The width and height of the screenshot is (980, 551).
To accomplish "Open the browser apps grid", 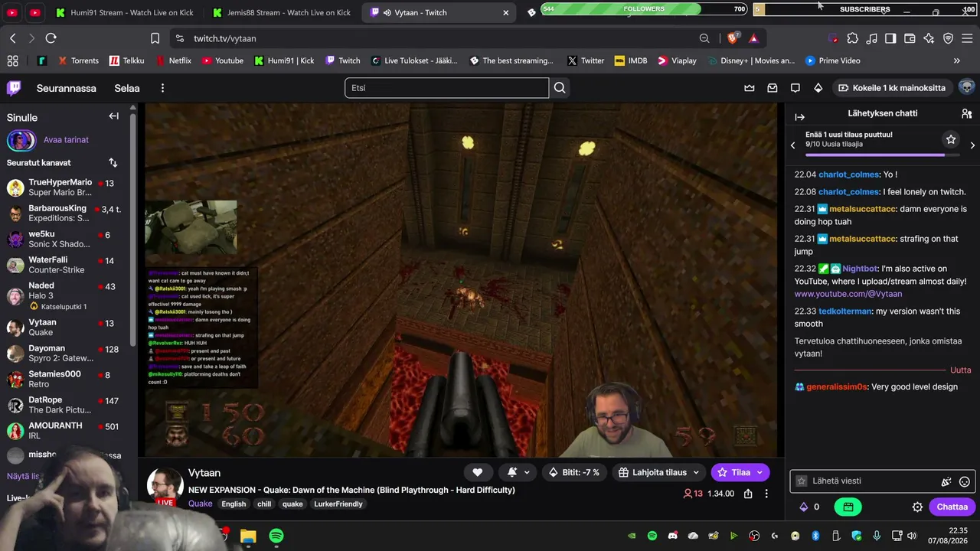I will [13, 60].
